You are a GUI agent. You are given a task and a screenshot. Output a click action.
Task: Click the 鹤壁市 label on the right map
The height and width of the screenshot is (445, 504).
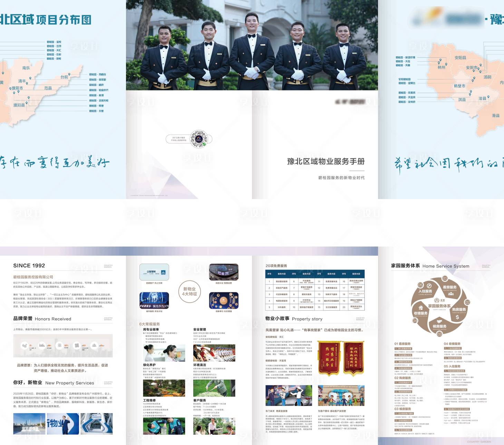point(459,86)
